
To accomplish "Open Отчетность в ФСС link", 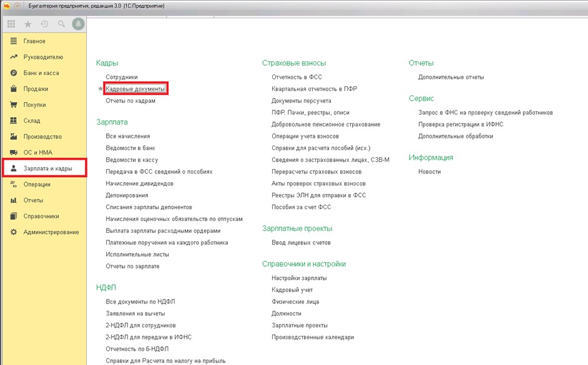I will (297, 77).
